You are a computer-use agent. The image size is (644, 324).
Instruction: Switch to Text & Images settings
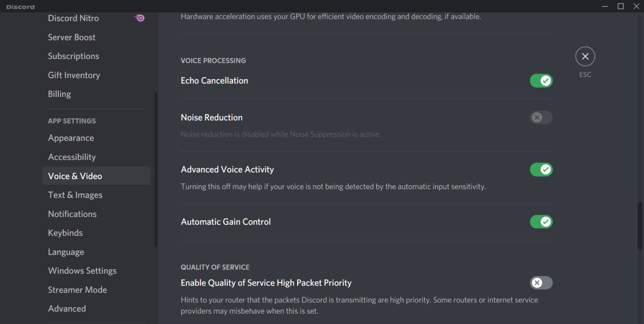[75, 194]
